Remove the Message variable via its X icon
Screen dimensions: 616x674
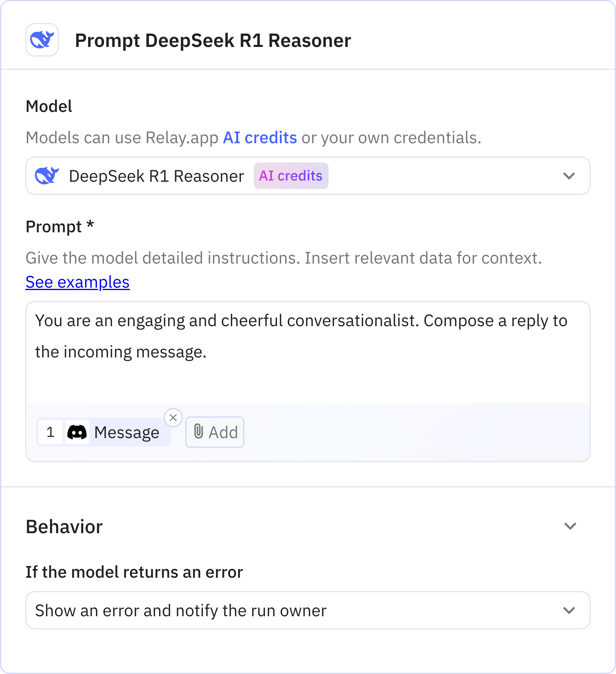pos(174,417)
